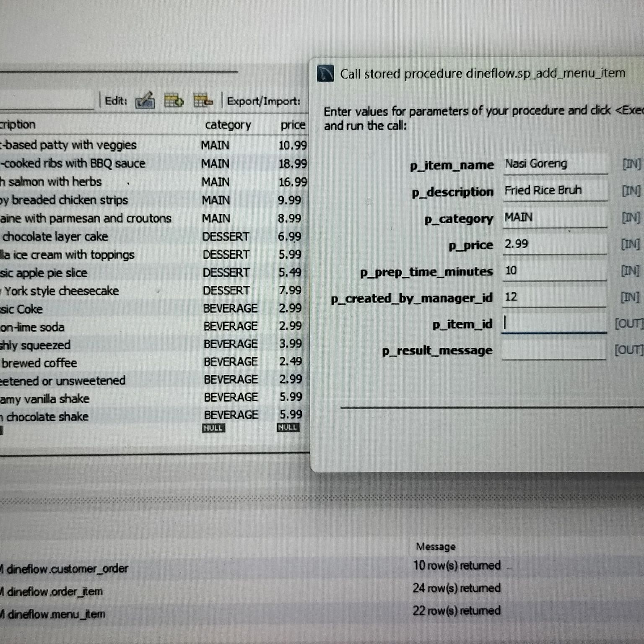Select the NULL cell under price column
Image resolution: width=644 pixels, height=644 pixels.
[x=288, y=428]
